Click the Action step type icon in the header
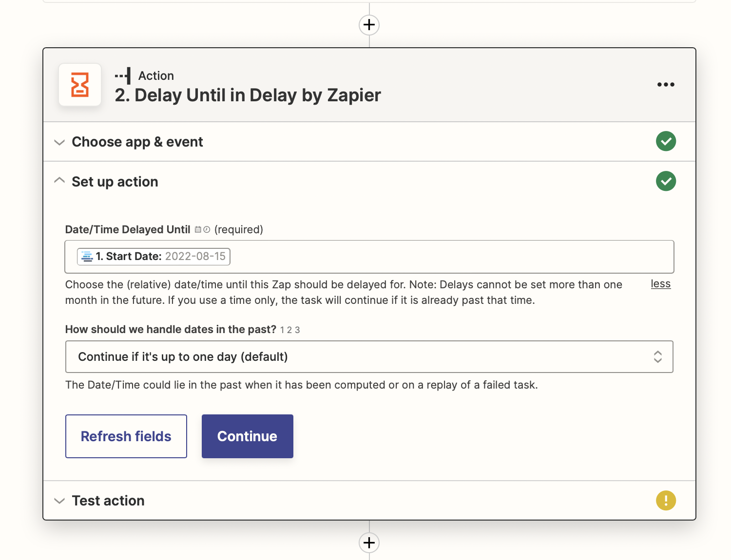 click(x=123, y=76)
